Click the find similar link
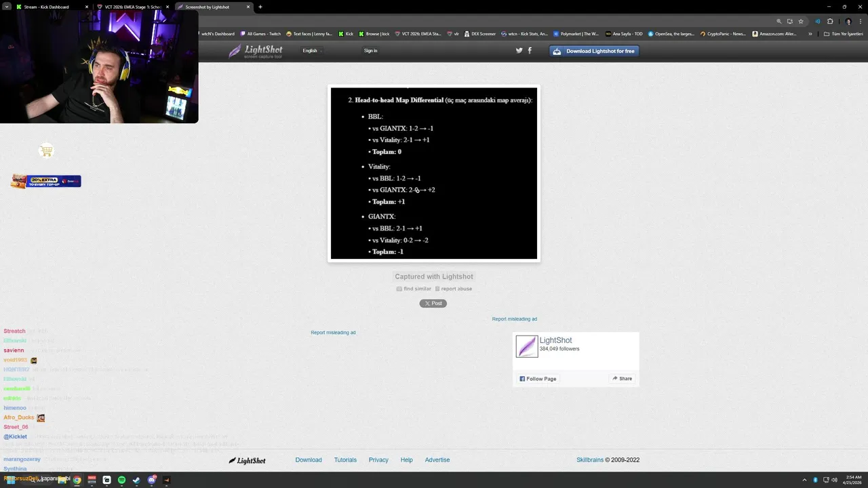This screenshot has width=868, height=488. 414,289
